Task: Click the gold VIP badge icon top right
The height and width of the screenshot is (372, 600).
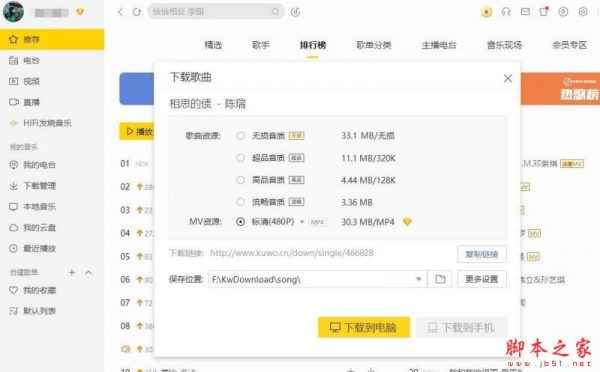Action: pos(486,12)
